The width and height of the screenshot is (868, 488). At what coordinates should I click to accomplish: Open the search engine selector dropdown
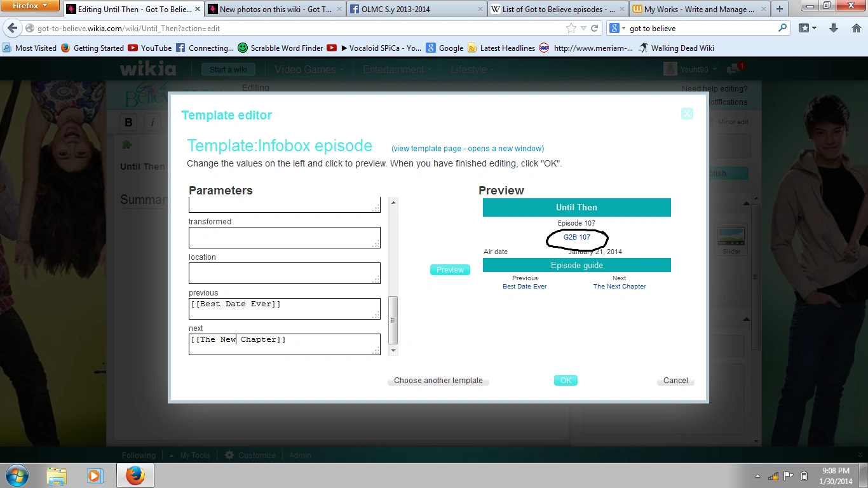pyautogui.click(x=617, y=28)
